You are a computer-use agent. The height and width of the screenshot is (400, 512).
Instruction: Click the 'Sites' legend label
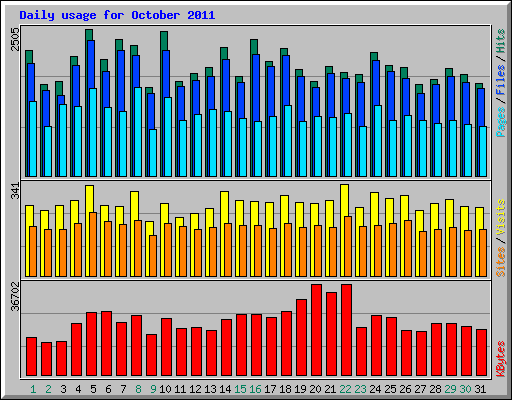(x=500, y=262)
